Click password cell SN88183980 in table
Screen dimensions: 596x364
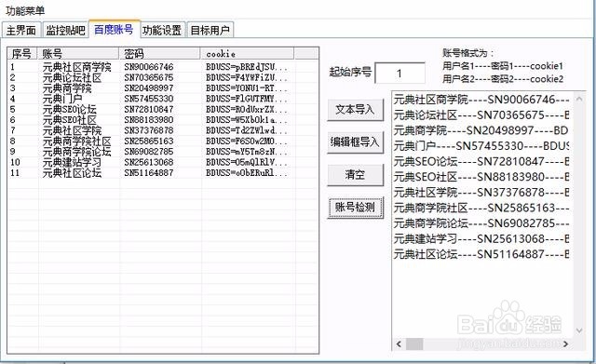149,120
